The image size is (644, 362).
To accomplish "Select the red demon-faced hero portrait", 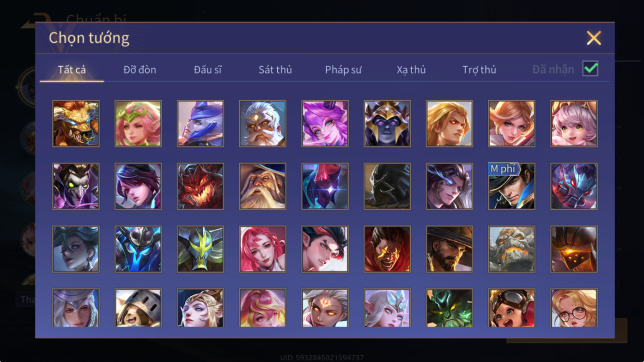I will point(200,186).
